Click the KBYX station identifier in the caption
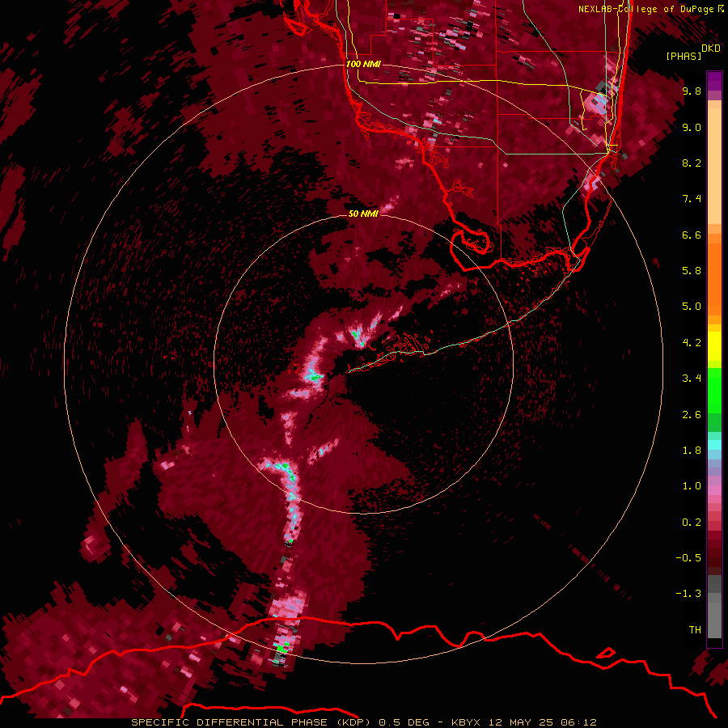Screen dimensions: 728x728 click(468, 722)
